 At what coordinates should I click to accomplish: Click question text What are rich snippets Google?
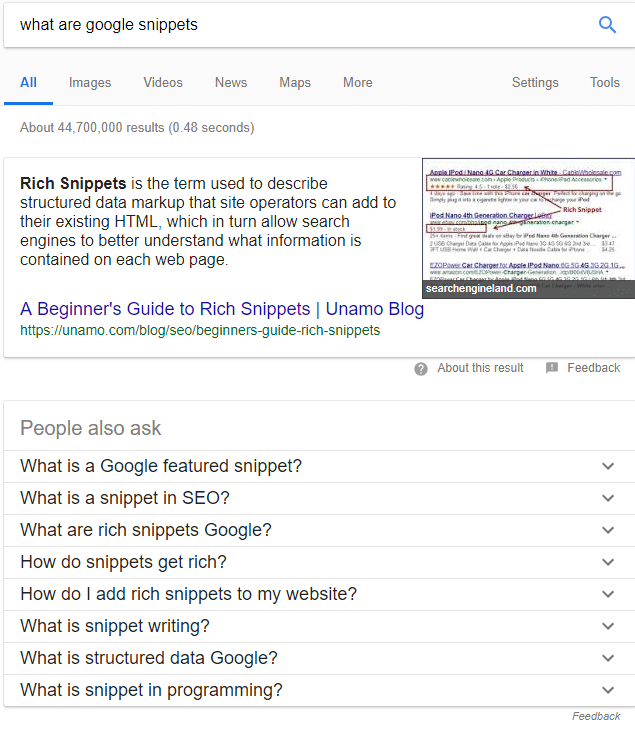(146, 530)
